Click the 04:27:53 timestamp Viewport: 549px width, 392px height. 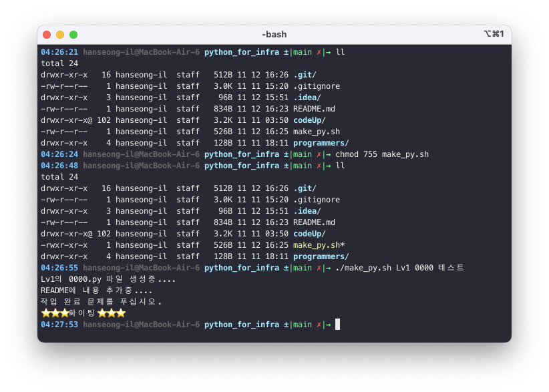click(59, 325)
